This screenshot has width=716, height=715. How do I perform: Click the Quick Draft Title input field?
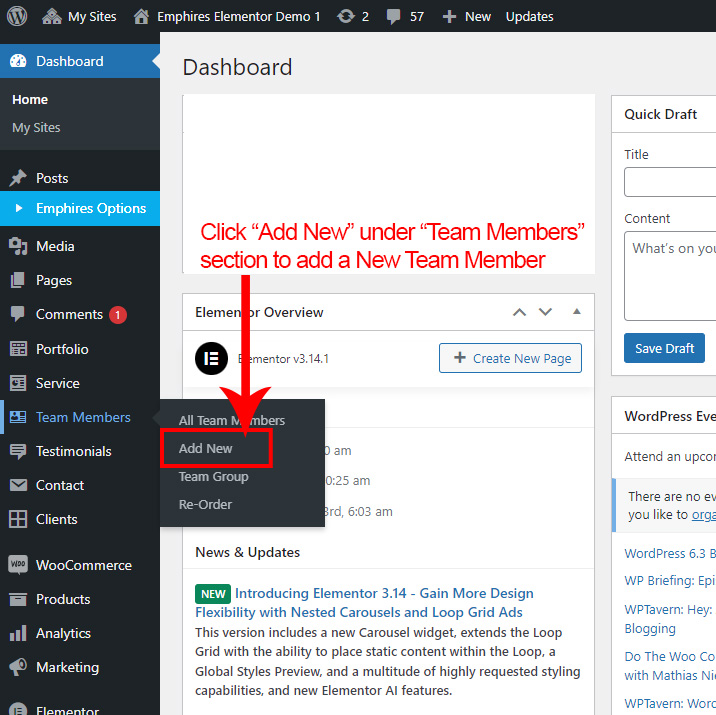click(670, 182)
